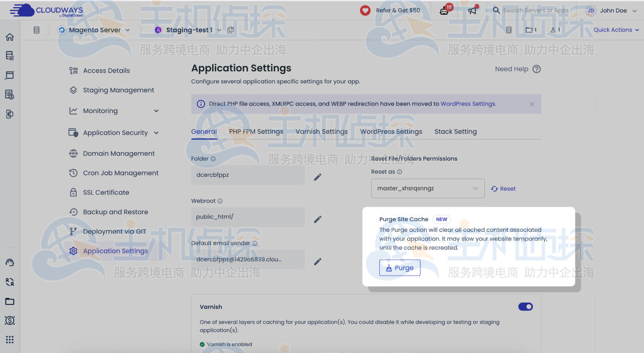
Task: Select Application Settings in side menu
Action: (109, 251)
